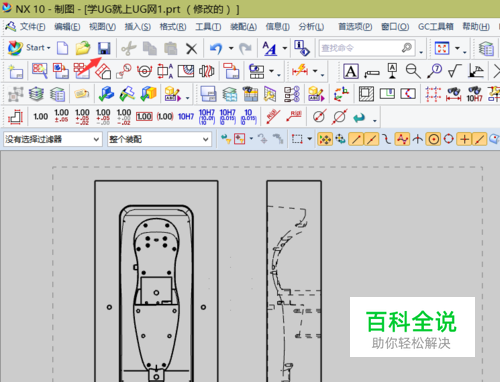Toggle the quadrant point snap icon
Image resolution: width=500 pixels, height=382 pixels.
point(449,139)
